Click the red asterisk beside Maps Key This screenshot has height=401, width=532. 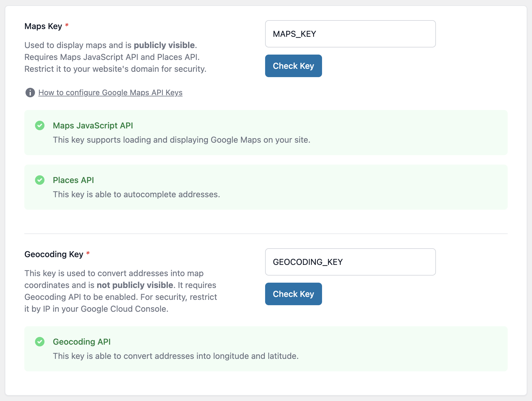click(x=67, y=26)
